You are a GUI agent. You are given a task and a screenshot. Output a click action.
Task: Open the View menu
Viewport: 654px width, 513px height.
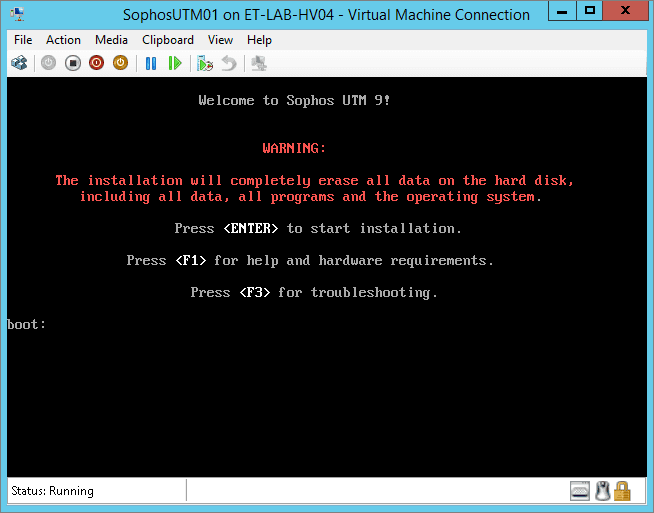click(220, 40)
